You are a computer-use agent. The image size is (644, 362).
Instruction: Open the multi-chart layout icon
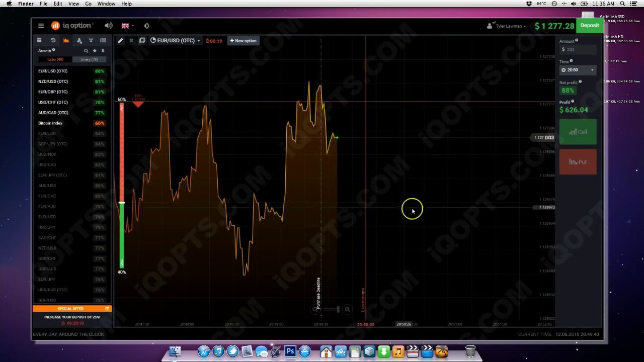coord(142,41)
